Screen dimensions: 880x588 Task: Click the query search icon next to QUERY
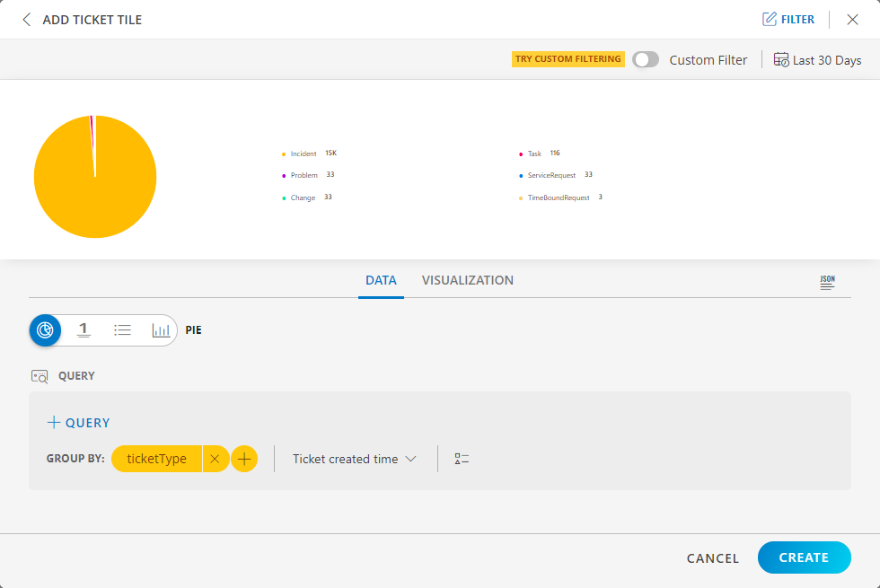pyautogui.click(x=40, y=376)
